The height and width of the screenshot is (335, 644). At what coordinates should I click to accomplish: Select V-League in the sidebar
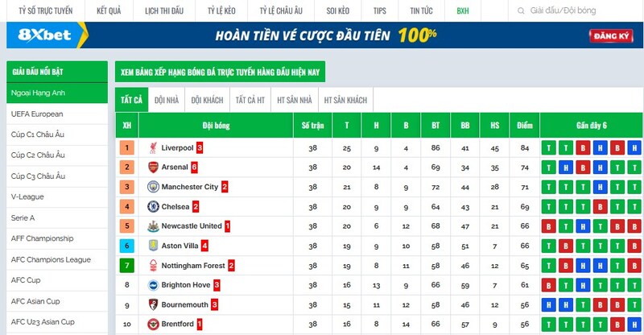[x=27, y=197]
